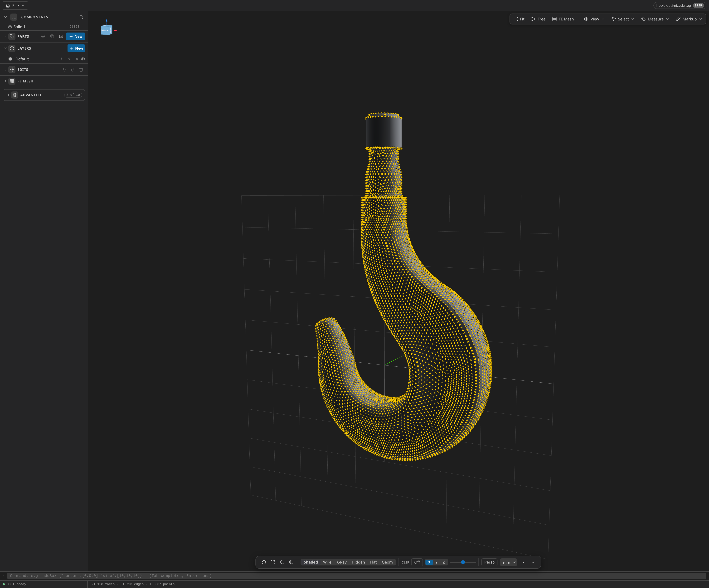The image size is (709, 588).
Task: Click the Components tree icon
Action: coord(14,17)
